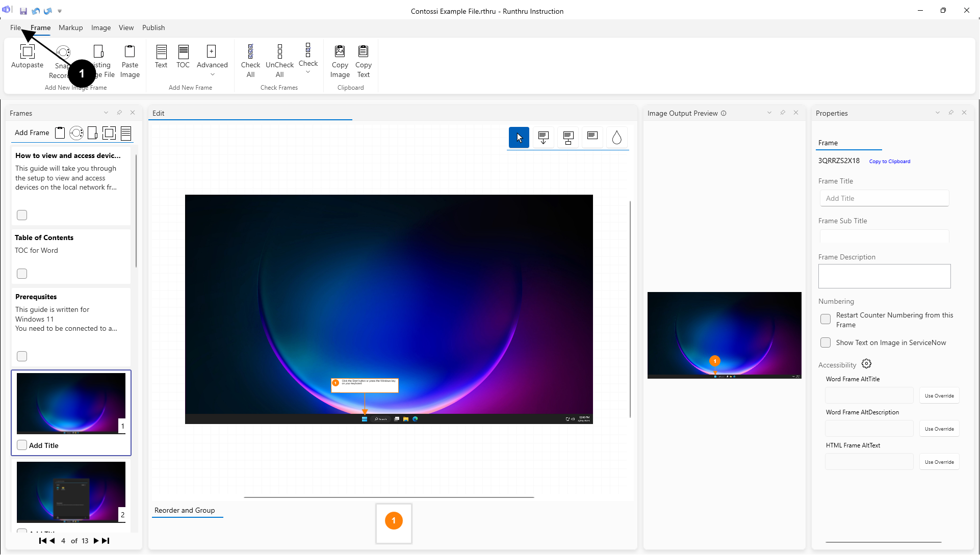Click the Copy to Clipboard link

(x=889, y=162)
